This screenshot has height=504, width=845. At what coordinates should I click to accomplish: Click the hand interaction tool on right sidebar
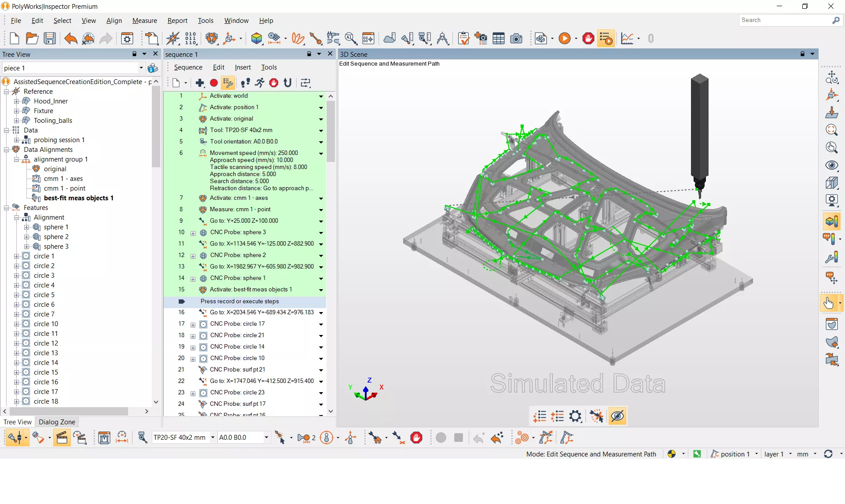[829, 303]
